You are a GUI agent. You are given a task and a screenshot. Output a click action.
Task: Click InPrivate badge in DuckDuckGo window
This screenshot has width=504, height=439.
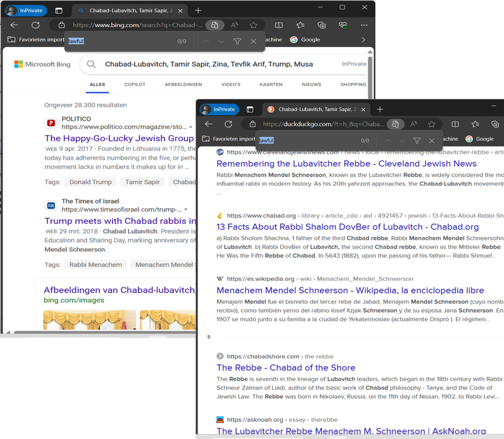coord(219,109)
